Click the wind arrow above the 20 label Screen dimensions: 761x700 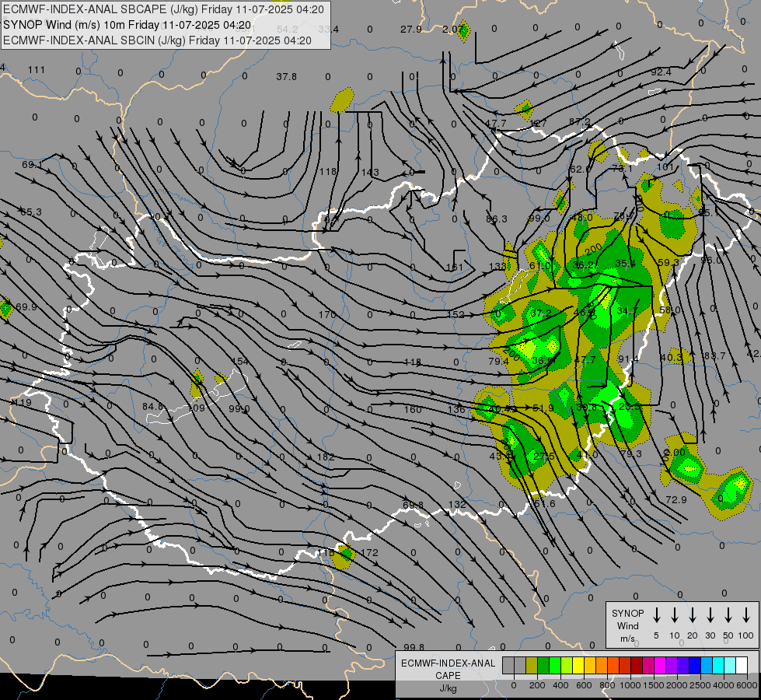(x=692, y=615)
